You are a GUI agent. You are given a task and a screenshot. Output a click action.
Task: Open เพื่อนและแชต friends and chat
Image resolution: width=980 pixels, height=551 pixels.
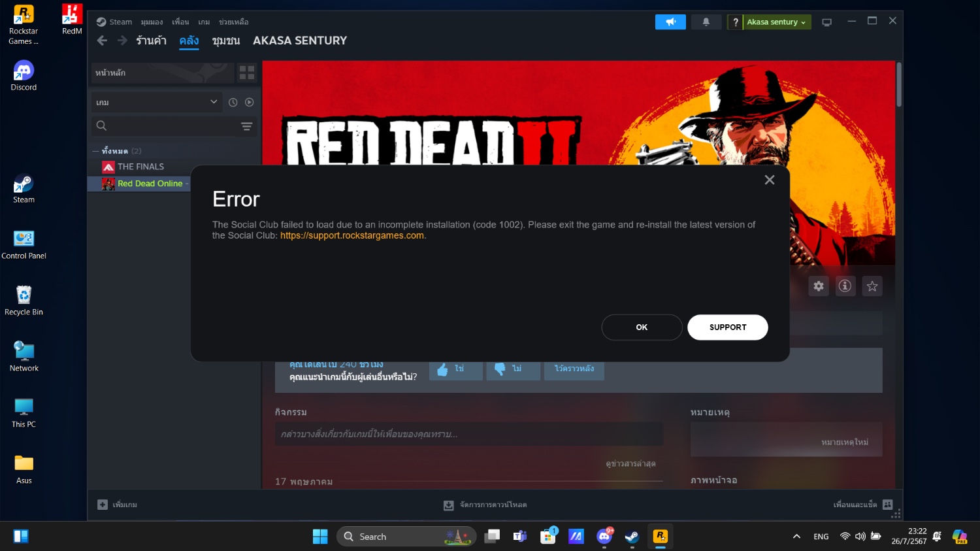pos(862,505)
